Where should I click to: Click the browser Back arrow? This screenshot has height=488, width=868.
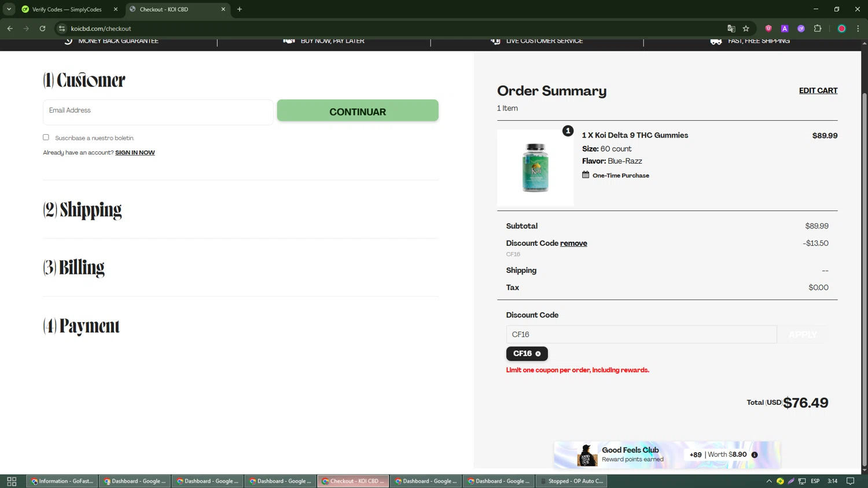point(10,28)
